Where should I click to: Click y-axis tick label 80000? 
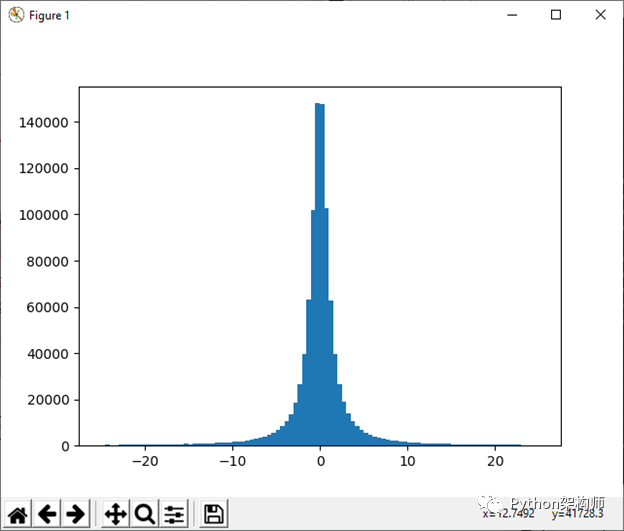pos(47,262)
